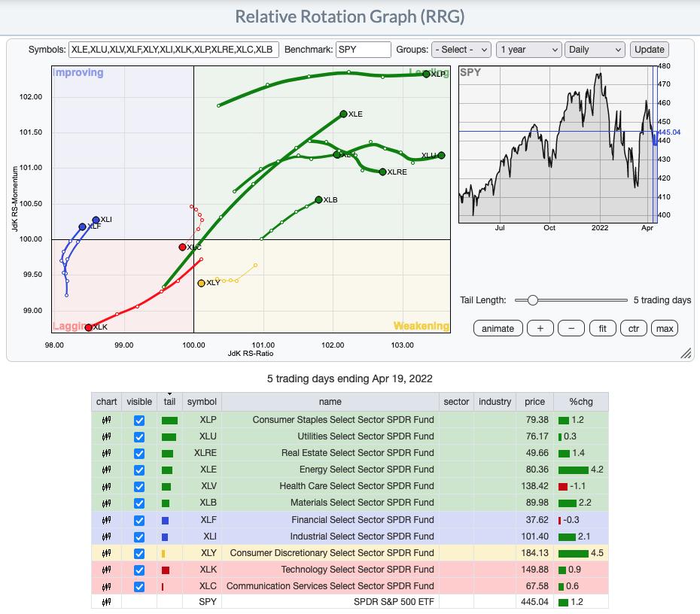Image resolution: width=700 pixels, height=614 pixels.
Task: Open the chart icon for XLV row
Action: click(106, 486)
